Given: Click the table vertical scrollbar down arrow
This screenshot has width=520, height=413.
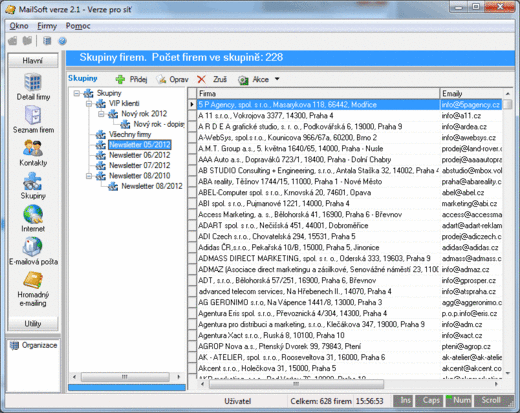Looking at the screenshot, I should coord(507,373).
